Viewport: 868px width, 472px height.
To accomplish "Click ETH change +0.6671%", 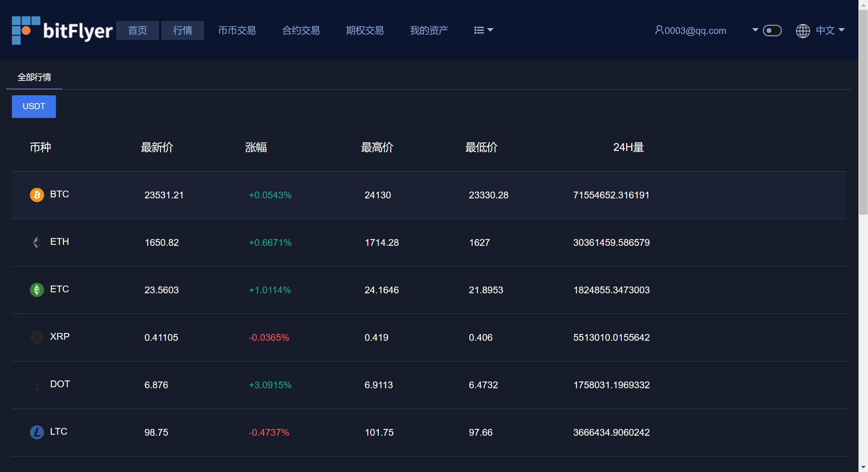I will (x=270, y=242).
